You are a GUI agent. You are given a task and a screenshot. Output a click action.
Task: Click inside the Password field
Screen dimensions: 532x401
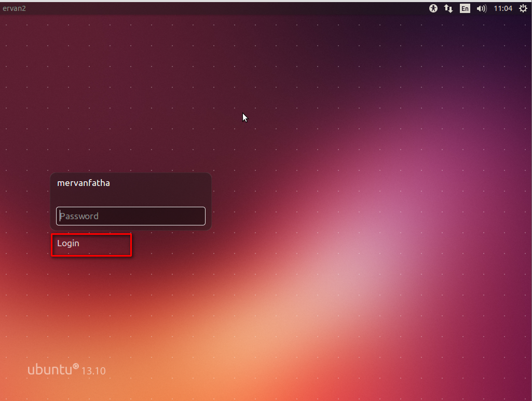pos(130,216)
